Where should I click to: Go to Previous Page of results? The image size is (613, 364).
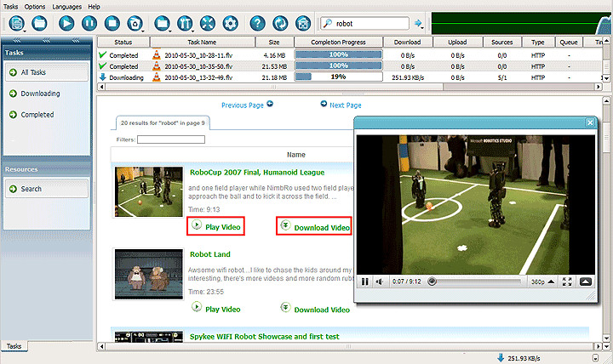(x=247, y=105)
